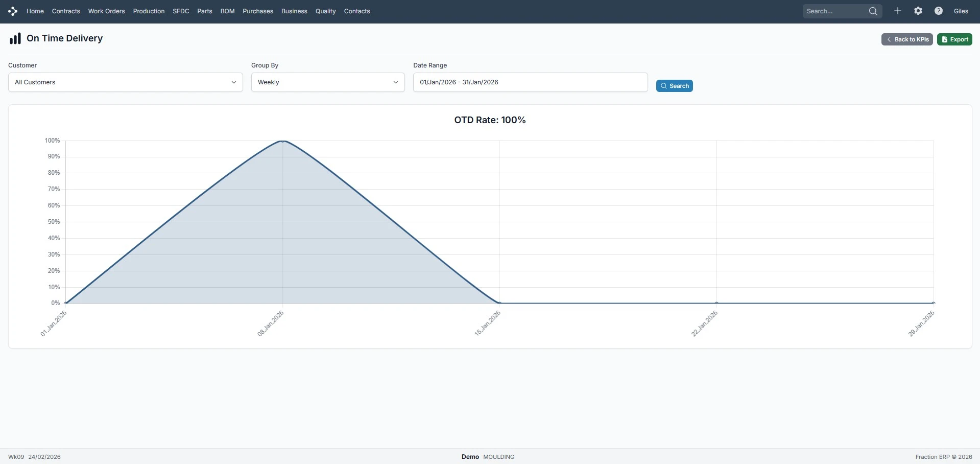Click the plus icon to create new record

tap(898, 11)
